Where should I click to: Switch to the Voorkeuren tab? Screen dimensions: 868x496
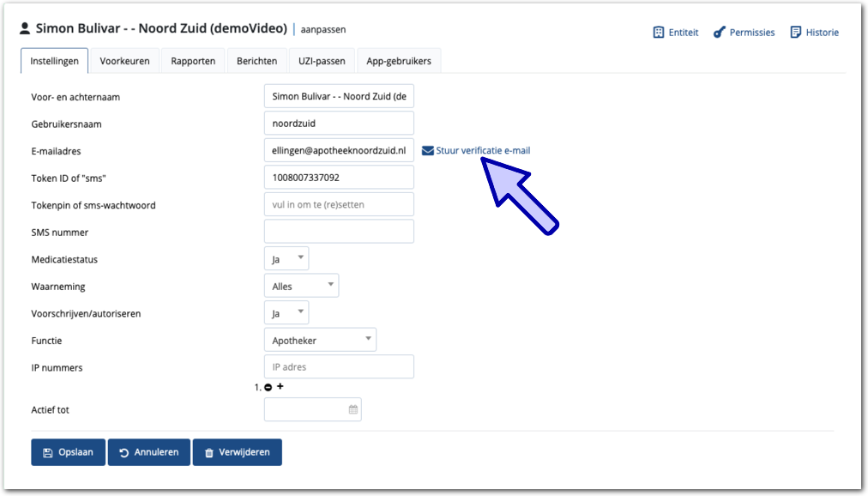[x=124, y=61]
